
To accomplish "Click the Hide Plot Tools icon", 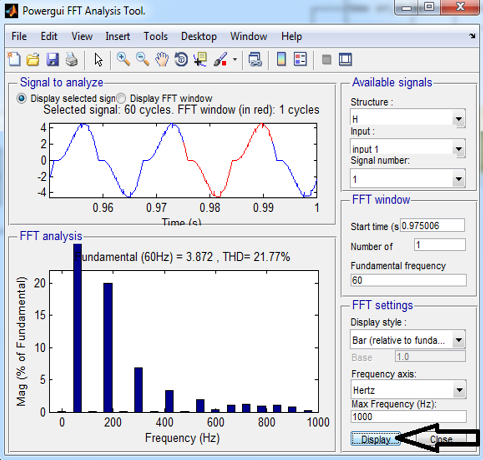I will point(327,60).
